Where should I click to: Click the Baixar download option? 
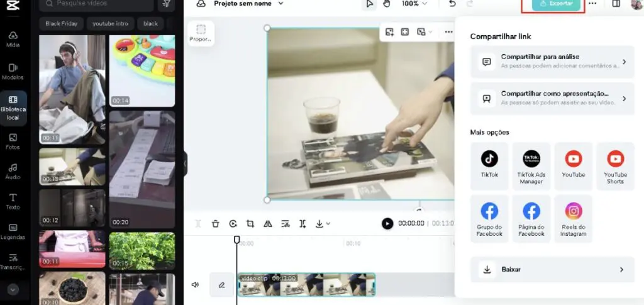[552, 270]
